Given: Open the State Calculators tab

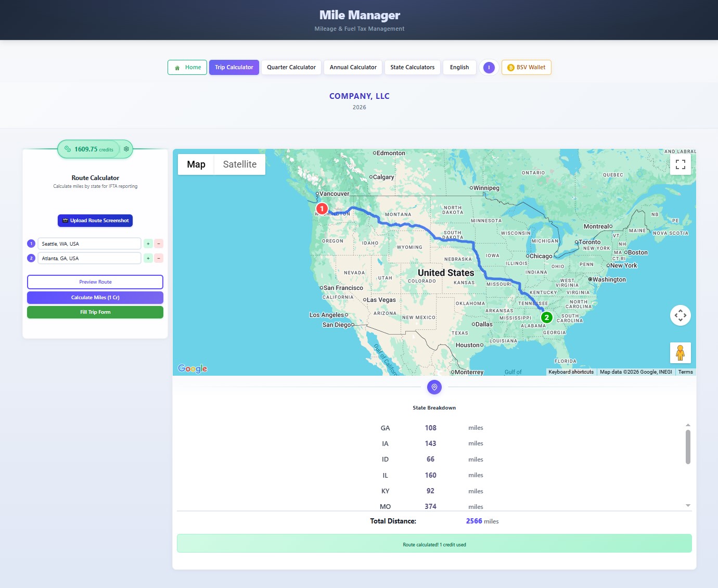Looking at the screenshot, I should tap(412, 67).
